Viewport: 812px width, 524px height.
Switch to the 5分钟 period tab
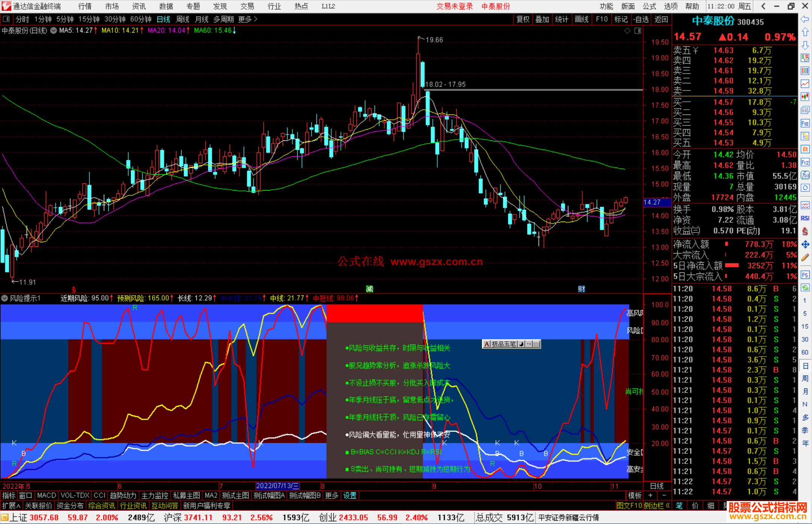click(65, 19)
